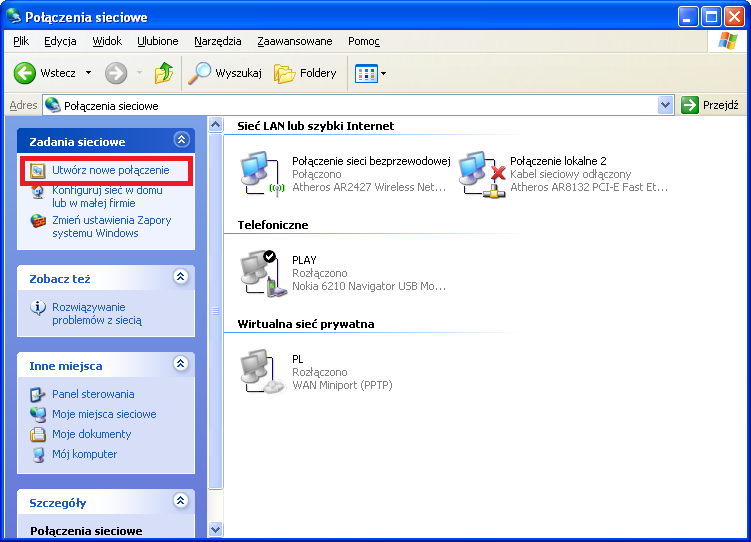The width and height of the screenshot is (751, 542).
Task: Open the Widok menu
Action: click(x=107, y=41)
